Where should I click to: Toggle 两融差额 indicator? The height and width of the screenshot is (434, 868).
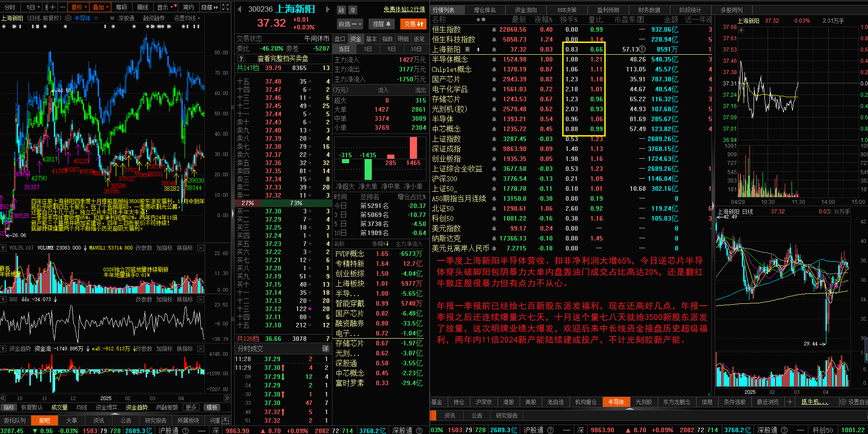tap(167, 407)
